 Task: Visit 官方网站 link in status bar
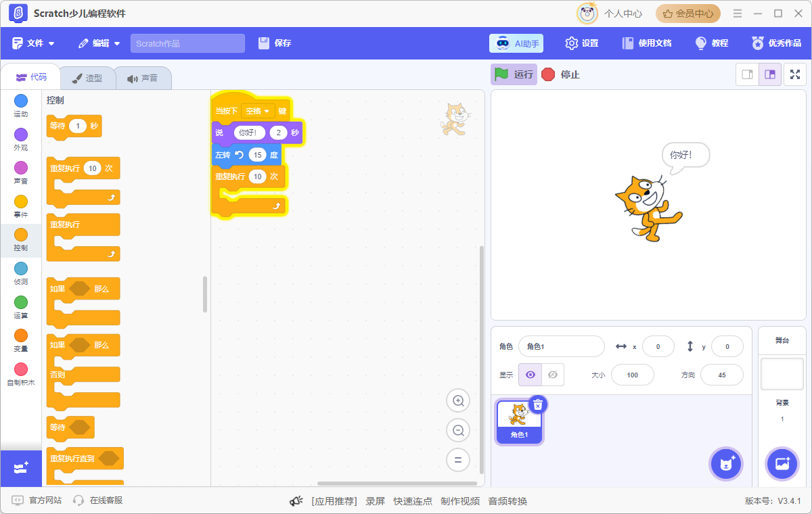(37, 500)
